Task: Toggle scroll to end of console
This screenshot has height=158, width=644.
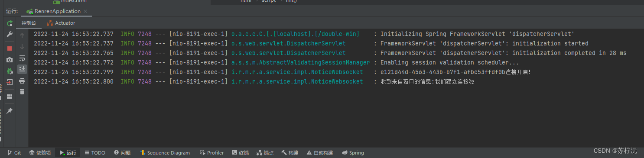Action: click(22, 69)
